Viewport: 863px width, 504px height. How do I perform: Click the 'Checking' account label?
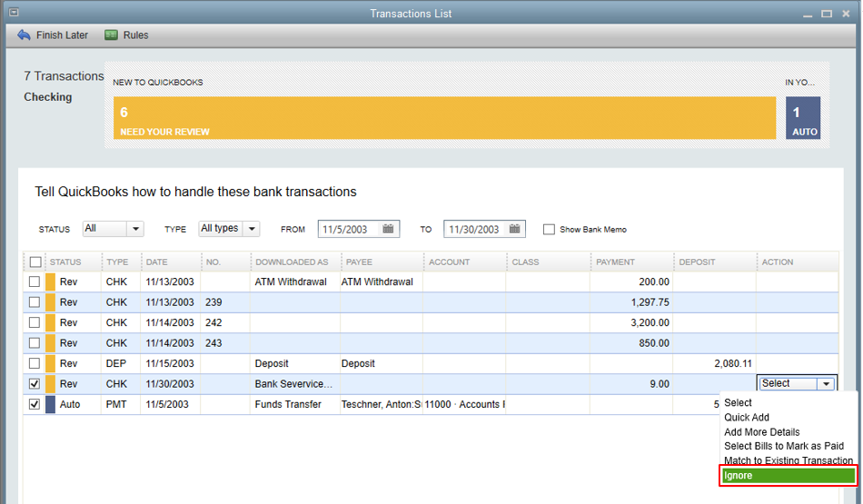[x=48, y=97]
